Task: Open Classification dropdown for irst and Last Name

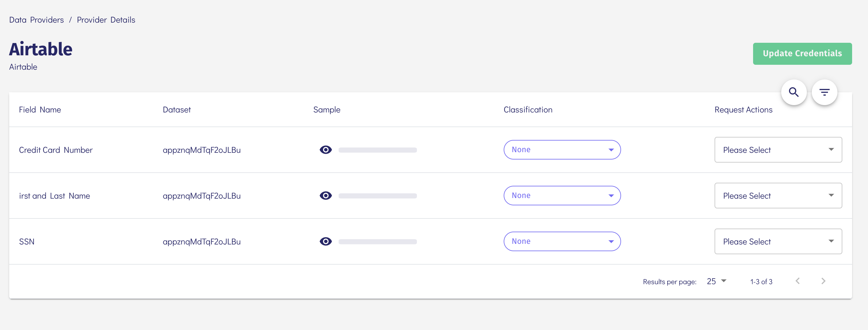Action: click(x=562, y=196)
